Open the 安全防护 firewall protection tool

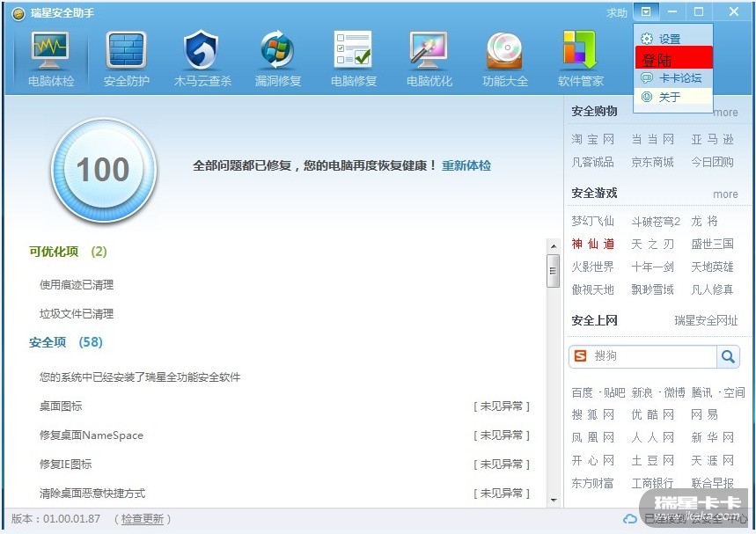126,59
